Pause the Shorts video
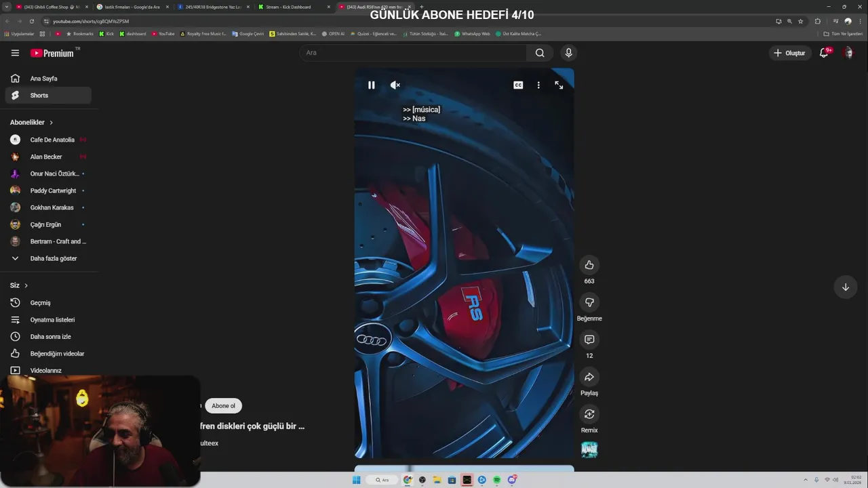 pos(371,85)
